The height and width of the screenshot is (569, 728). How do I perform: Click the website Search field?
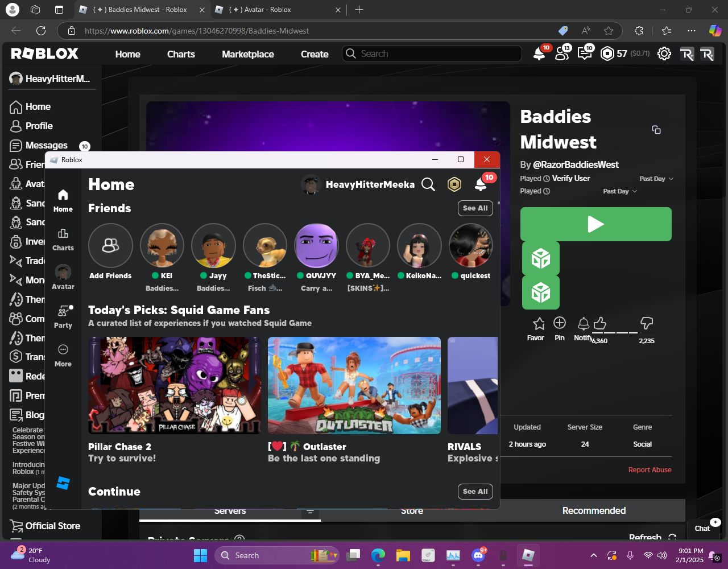[432, 53]
